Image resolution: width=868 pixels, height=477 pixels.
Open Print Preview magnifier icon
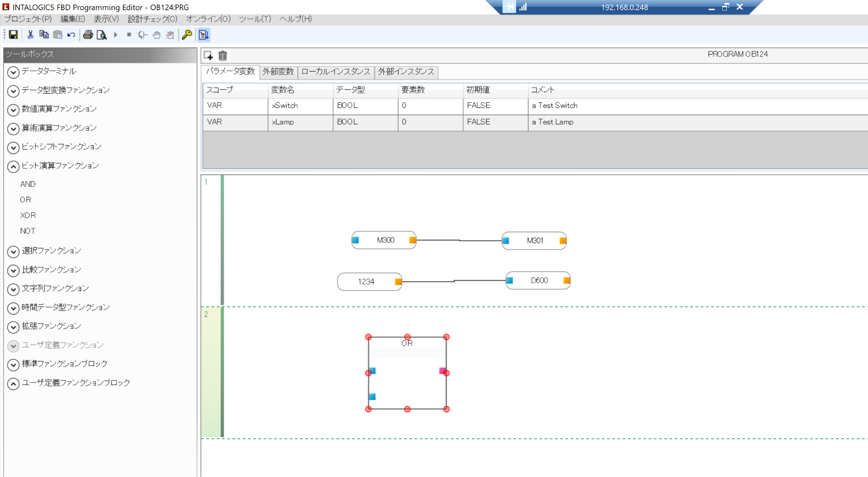click(x=101, y=35)
